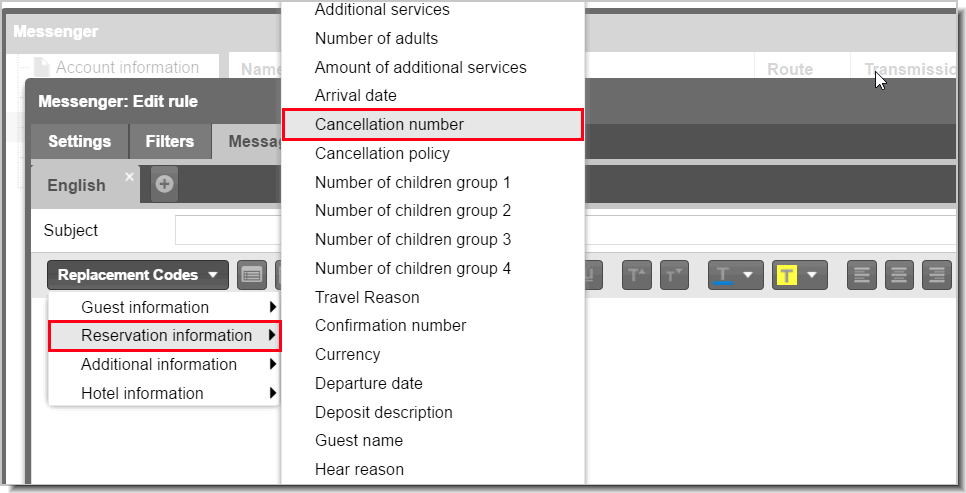Open the Hotel information submenu

point(164,393)
